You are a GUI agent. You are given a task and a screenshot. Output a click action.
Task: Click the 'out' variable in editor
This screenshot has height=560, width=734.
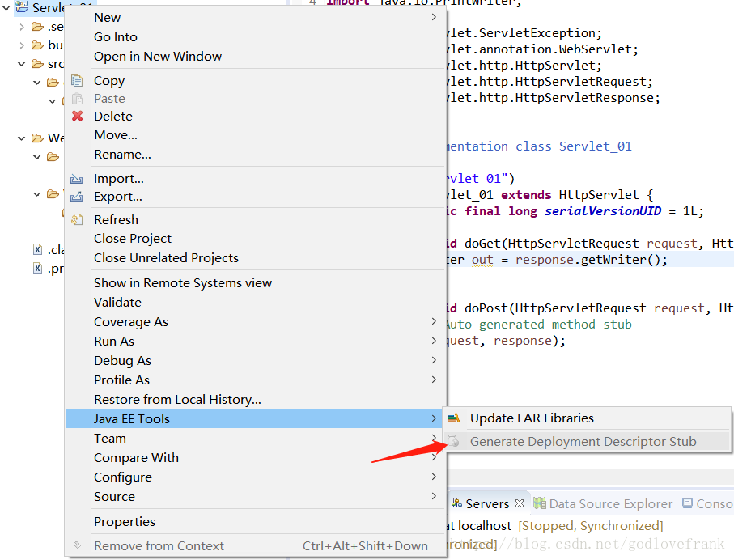click(x=482, y=260)
